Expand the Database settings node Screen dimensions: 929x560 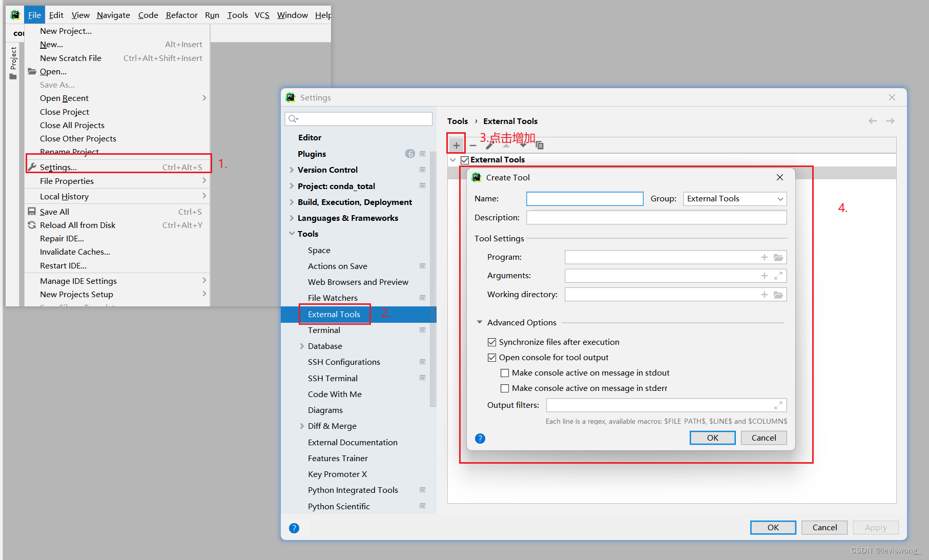302,346
